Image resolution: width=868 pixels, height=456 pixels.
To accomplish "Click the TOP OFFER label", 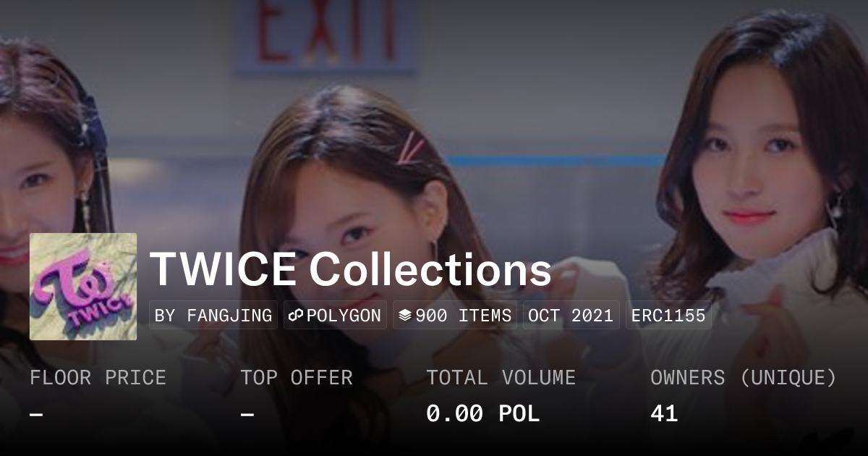I will 297,377.
